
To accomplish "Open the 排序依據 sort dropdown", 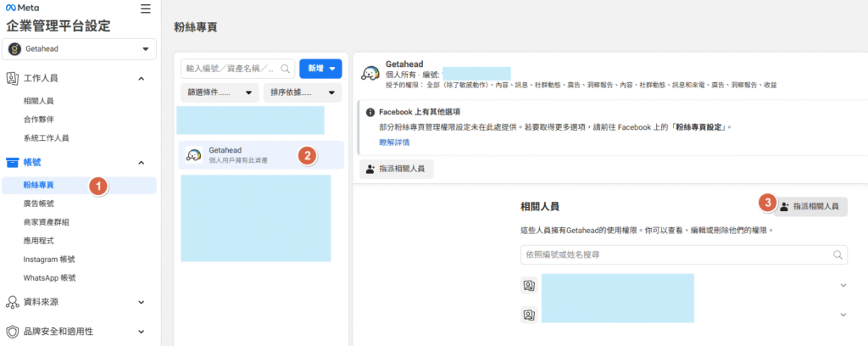I will point(303,92).
